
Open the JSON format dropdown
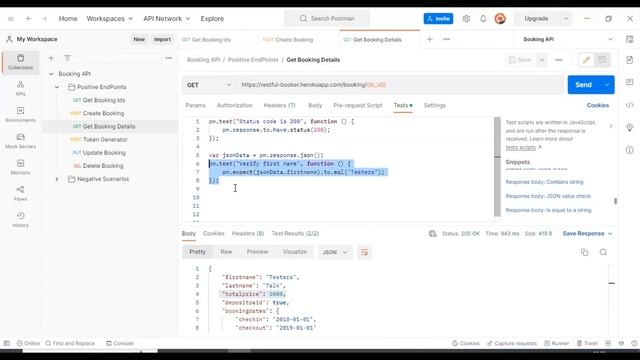point(334,252)
